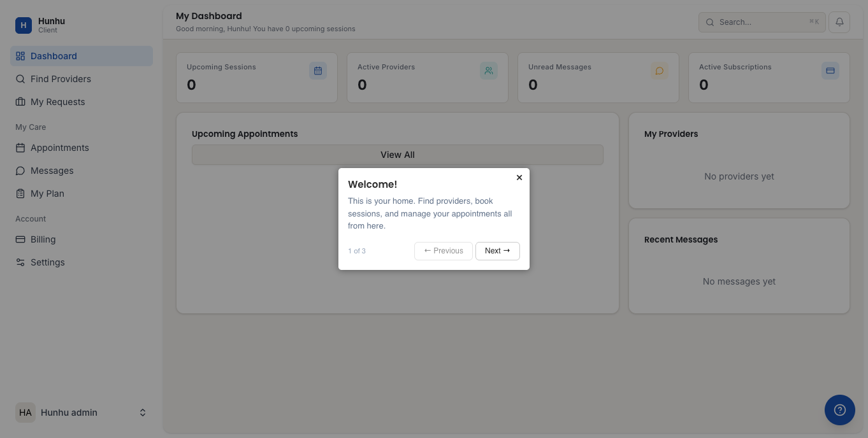Open the Dashboard sidebar item
This screenshot has width=868, height=438.
pyautogui.click(x=82, y=56)
